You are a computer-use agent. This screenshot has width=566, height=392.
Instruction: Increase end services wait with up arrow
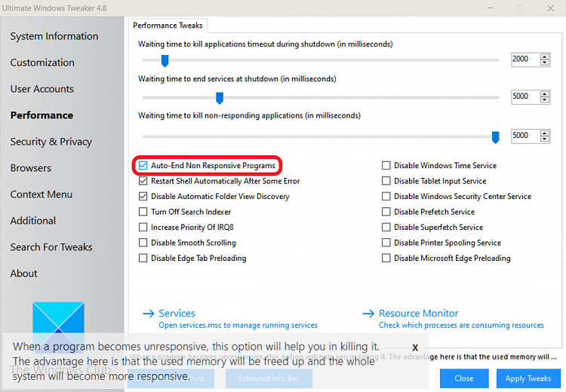tap(545, 93)
